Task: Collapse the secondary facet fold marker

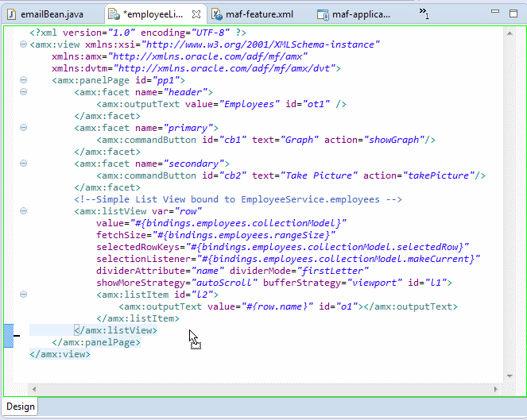Action: (23, 164)
